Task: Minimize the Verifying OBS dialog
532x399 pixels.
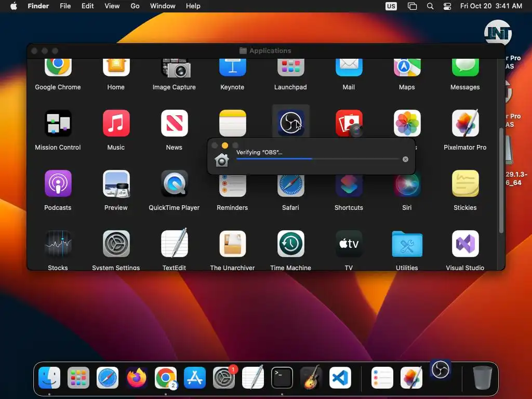Action: tap(224, 145)
